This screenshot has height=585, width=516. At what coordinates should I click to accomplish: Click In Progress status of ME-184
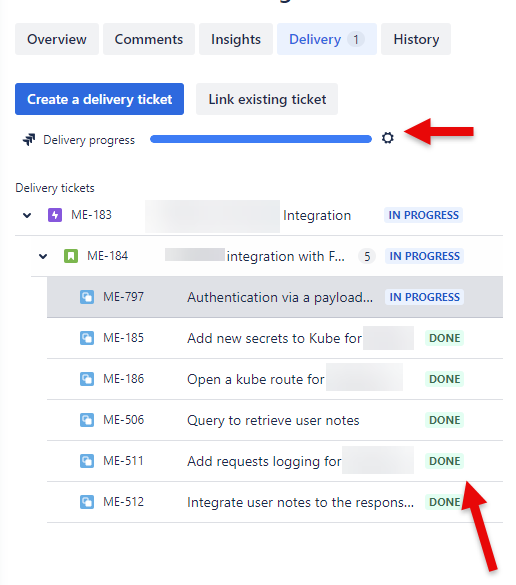425,256
